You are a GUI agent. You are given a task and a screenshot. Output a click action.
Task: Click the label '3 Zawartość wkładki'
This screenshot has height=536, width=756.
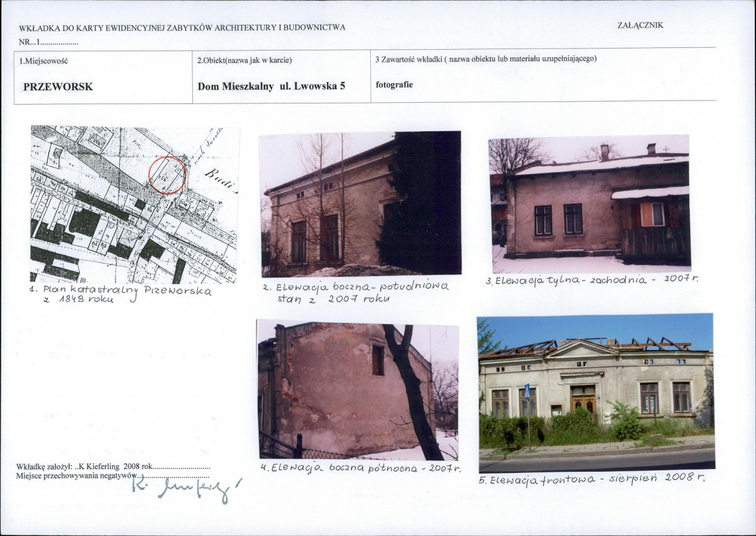tap(486, 59)
